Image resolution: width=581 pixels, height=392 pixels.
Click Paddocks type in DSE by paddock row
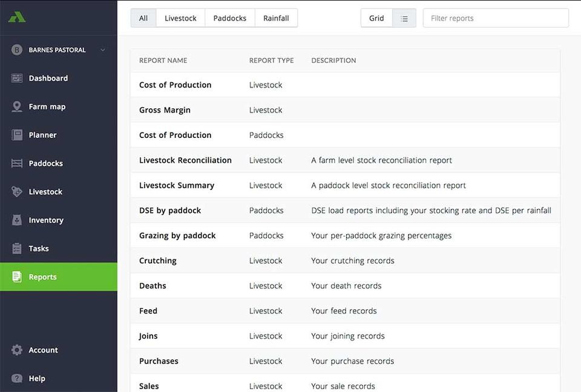266,211
